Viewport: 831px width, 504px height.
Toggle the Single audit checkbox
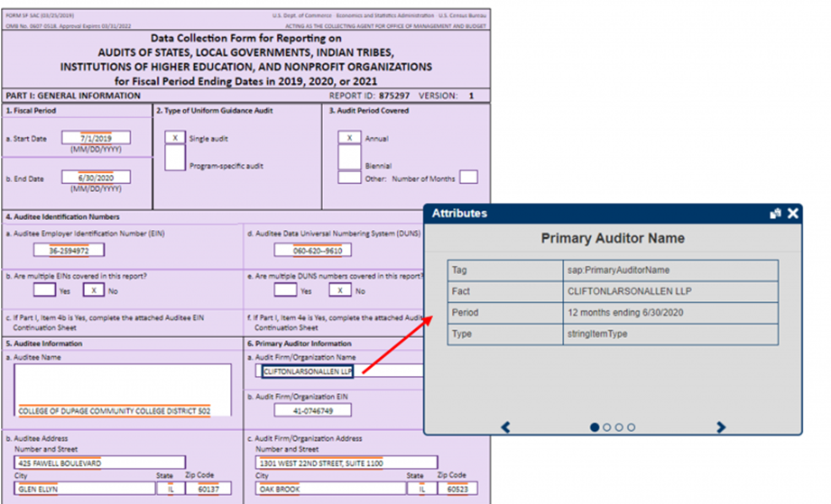tap(175, 138)
